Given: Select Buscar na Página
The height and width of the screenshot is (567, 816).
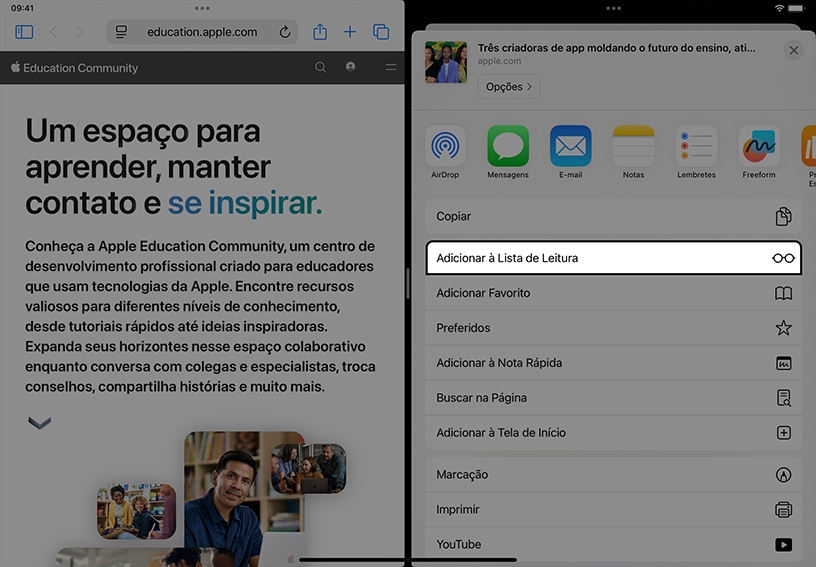Looking at the screenshot, I should 614,397.
